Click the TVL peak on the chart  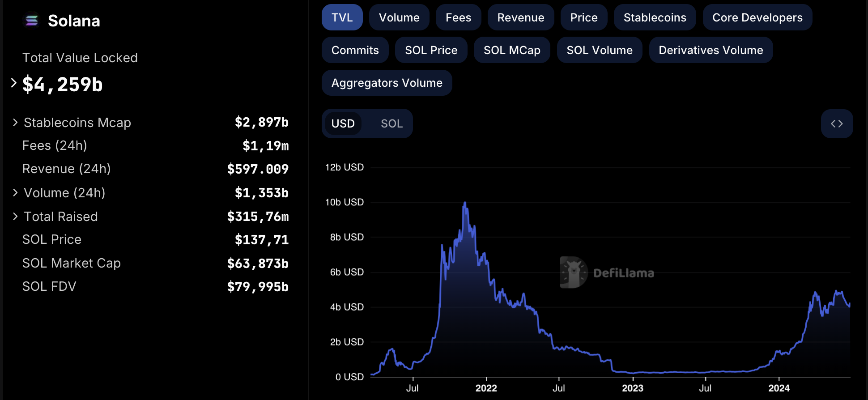tap(465, 203)
